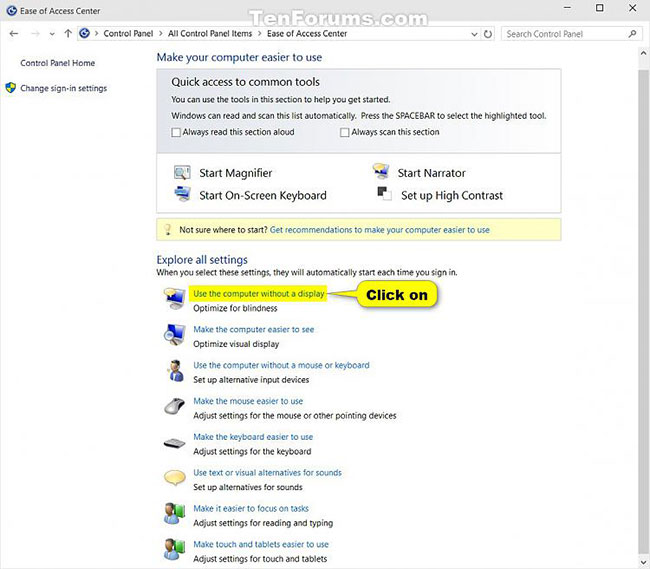The height and width of the screenshot is (569, 650).
Task: Refresh the Control Panel page
Action: point(488,34)
